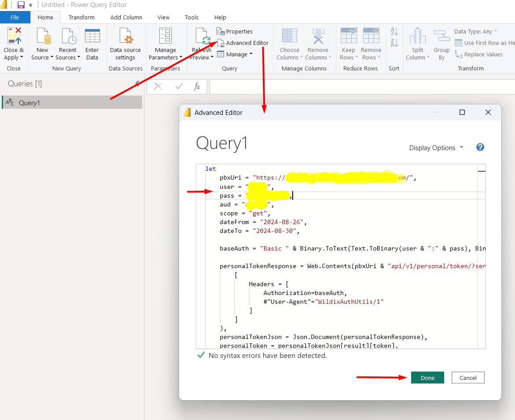Open the Tools menu
The image size is (515, 420).
[x=191, y=17]
